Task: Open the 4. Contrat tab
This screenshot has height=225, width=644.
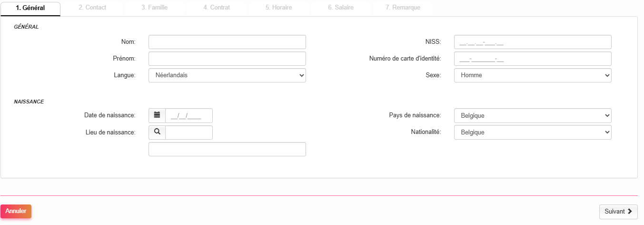Action: (x=217, y=8)
